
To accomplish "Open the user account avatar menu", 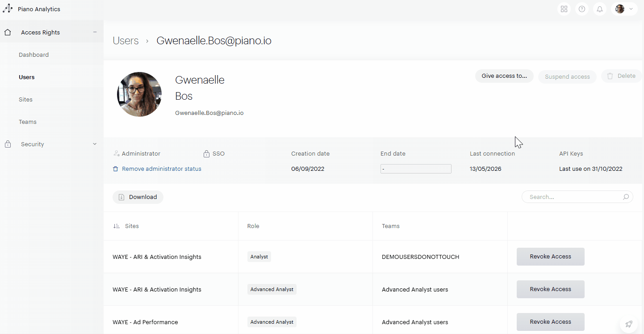I will click(624, 9).
